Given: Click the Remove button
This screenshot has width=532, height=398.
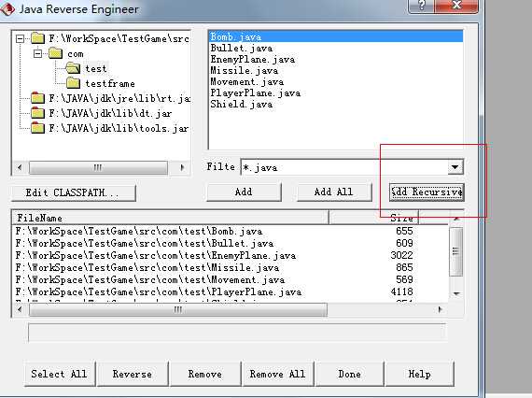Looking at the screenshot, I should coord(205,374).
